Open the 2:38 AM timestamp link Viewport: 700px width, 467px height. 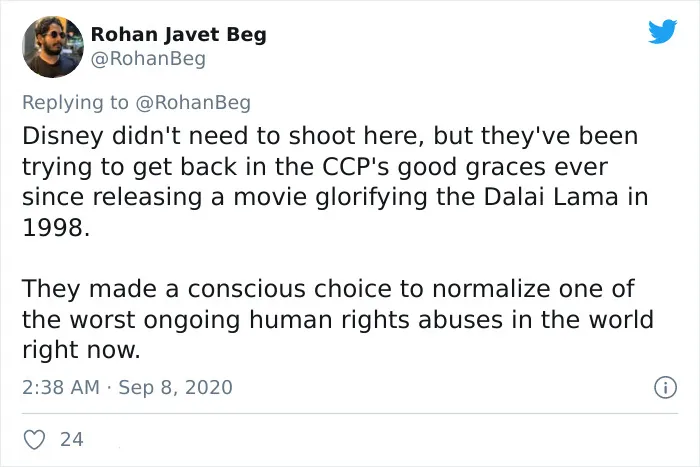(x=61, y=387)
